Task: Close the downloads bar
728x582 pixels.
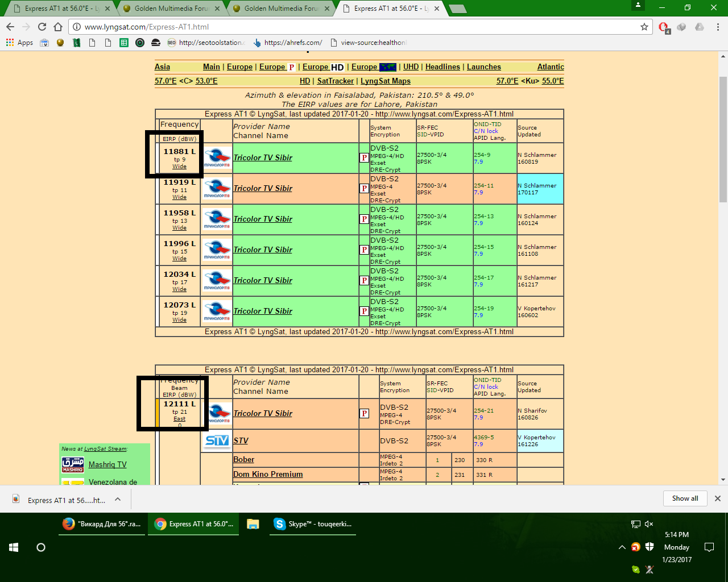Action: point(718,498)
